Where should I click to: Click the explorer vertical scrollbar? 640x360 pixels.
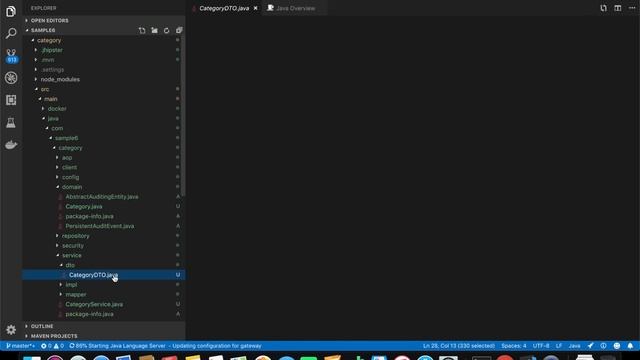(x=184, y=116)
